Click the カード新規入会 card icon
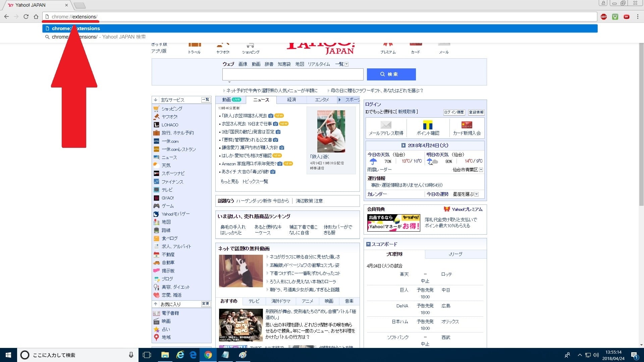This screenshot has width=644, height=362. (467, 125)
